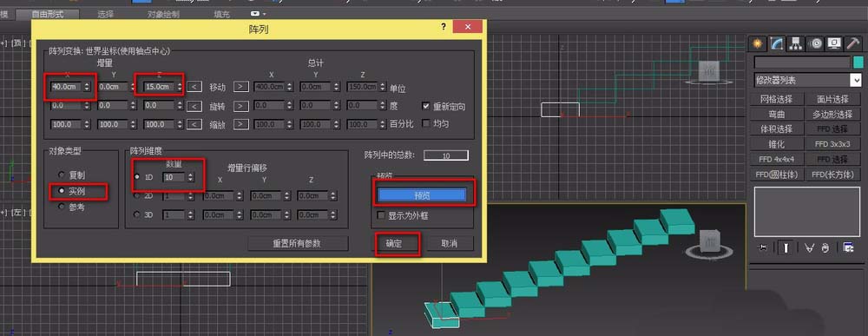Click the 预览 (Preview) button

click(421, 194)
